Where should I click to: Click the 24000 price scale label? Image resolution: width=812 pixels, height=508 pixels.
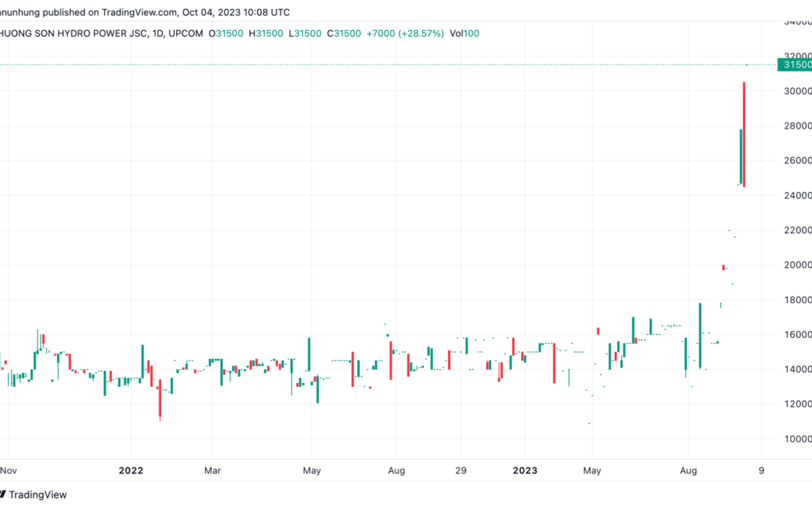(x=798, y=196)
